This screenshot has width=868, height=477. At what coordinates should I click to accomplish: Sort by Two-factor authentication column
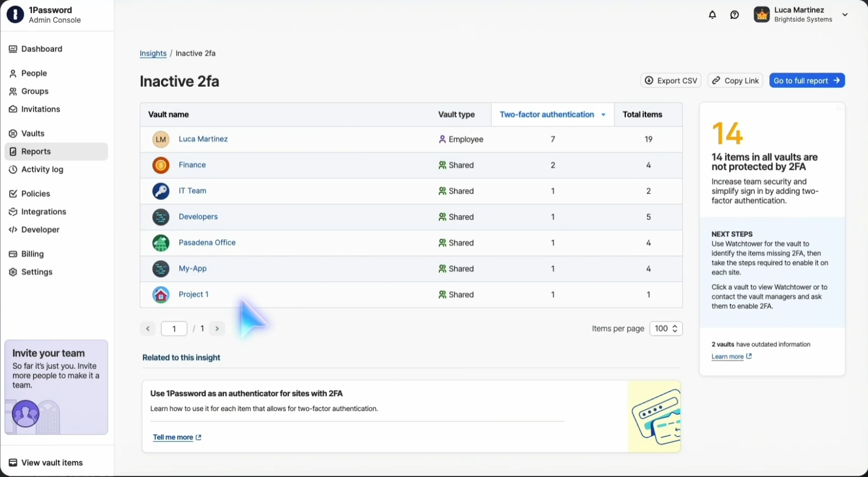pyautogui.click(x=553, y=114)
